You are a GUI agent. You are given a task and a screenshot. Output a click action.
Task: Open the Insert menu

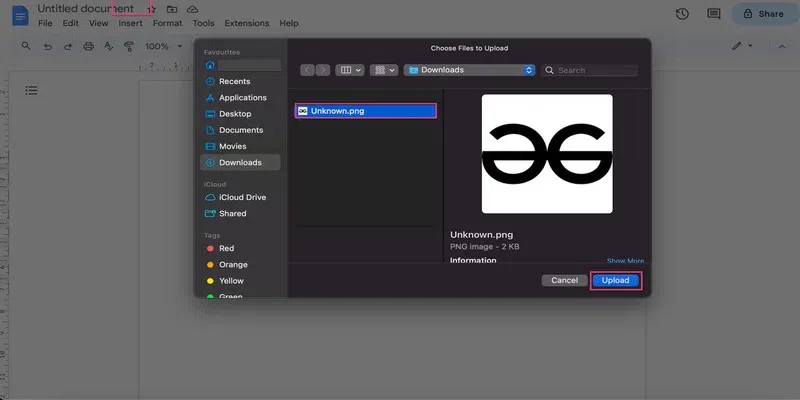[131, 23]
